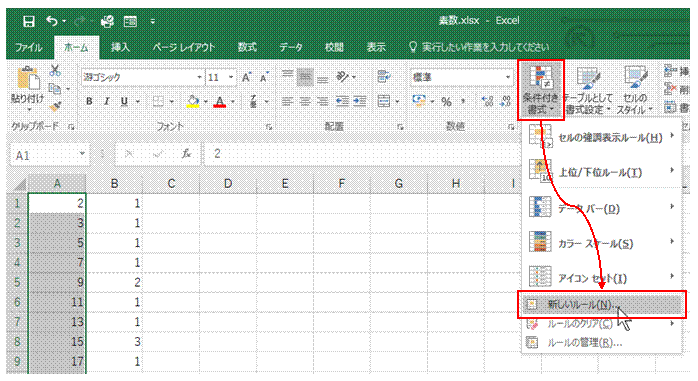Viewport: 698px width, 381px height.
Task: Click the Merge and Center icon
Action: click(384, 101)
